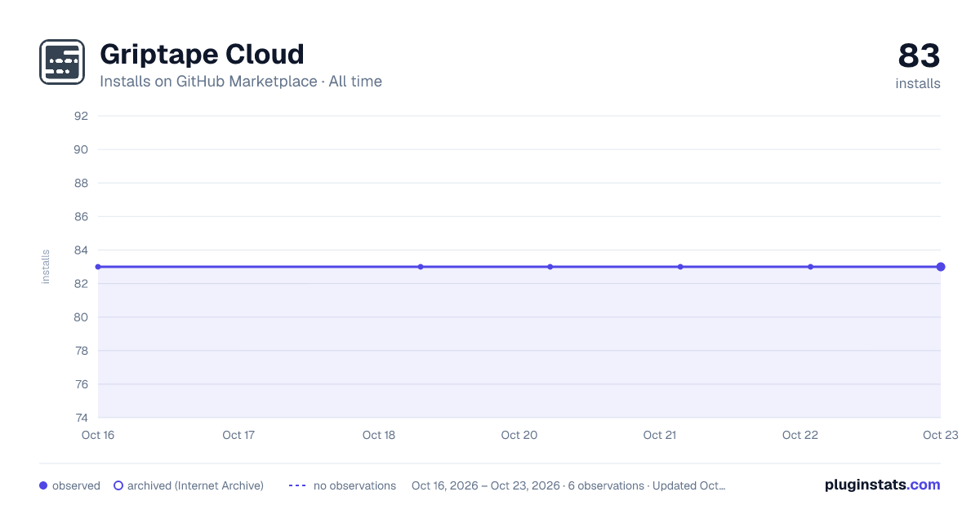Image resolution: width=980 pixels, height=514 pixels.
Task: Click the 'Installs on GitHub Marketplace · All time' subtitle
Action: (241, 82)
